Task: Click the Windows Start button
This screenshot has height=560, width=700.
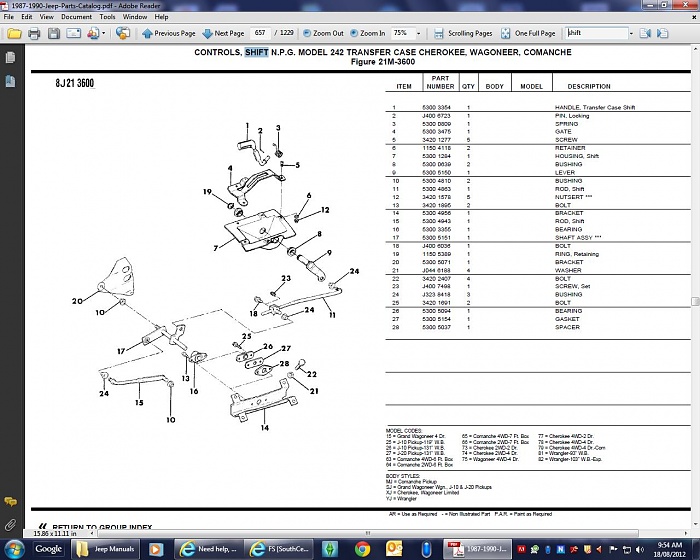Action: coord(14,549)
